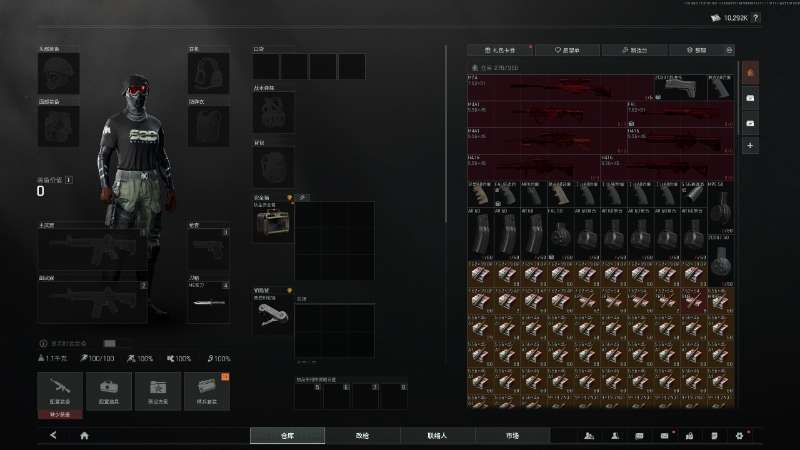This screenshot has height=450, width=800.
Task: Select the rifle loadout preset icon
Action: click(59, 390)
